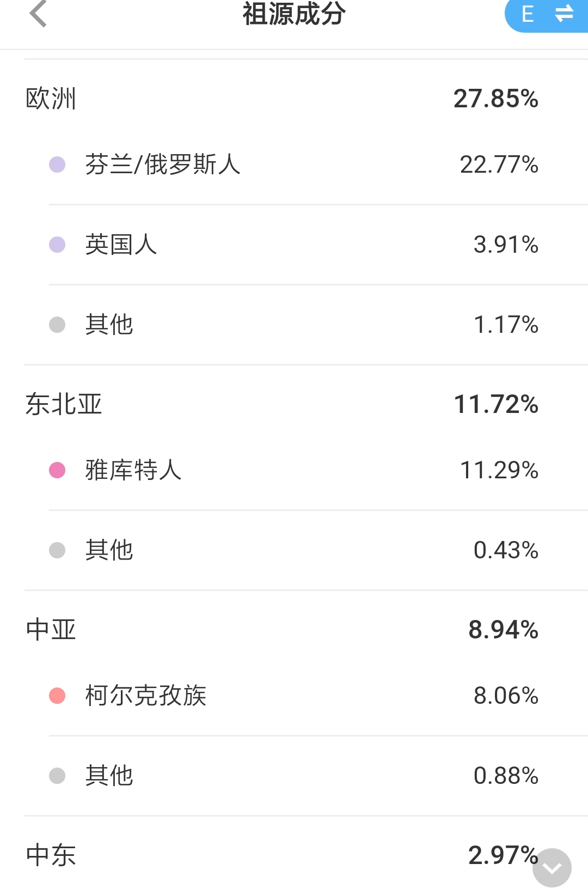Tap the swap arrows icon beside E
588x888 pixels.
[x=564, y=14]
